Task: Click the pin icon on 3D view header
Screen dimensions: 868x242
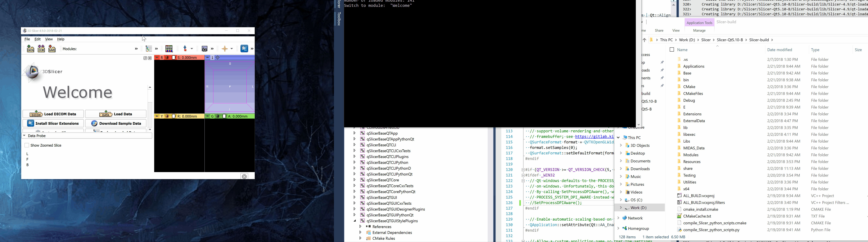Action: point(208,58)
